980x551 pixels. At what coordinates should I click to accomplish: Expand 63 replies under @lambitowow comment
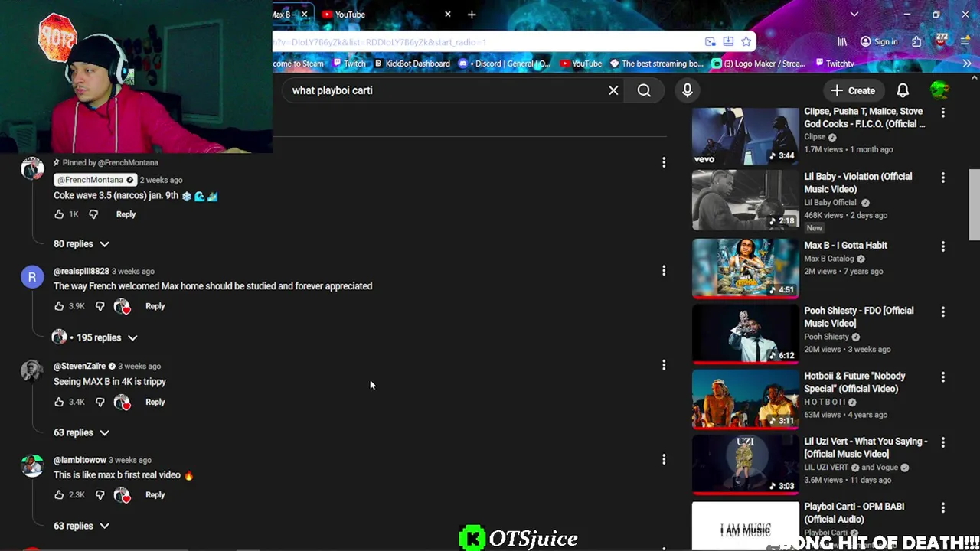pyautogui.click(x=81, y=526)
